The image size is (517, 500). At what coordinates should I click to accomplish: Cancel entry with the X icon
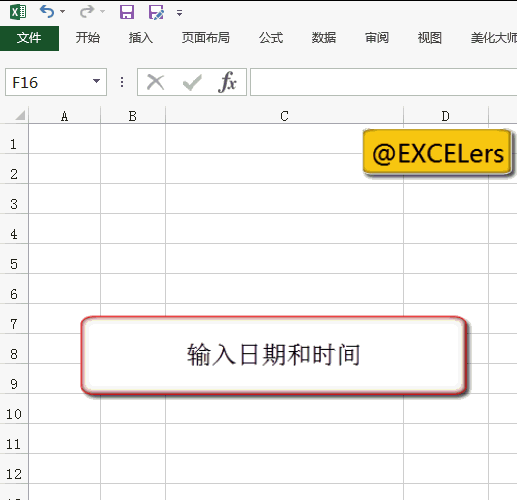[156, 82]
